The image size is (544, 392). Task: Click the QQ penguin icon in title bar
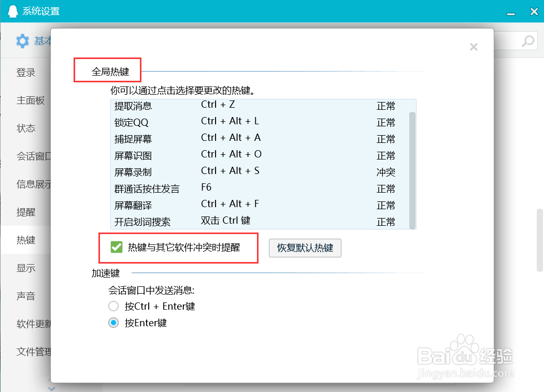point(12,11)
